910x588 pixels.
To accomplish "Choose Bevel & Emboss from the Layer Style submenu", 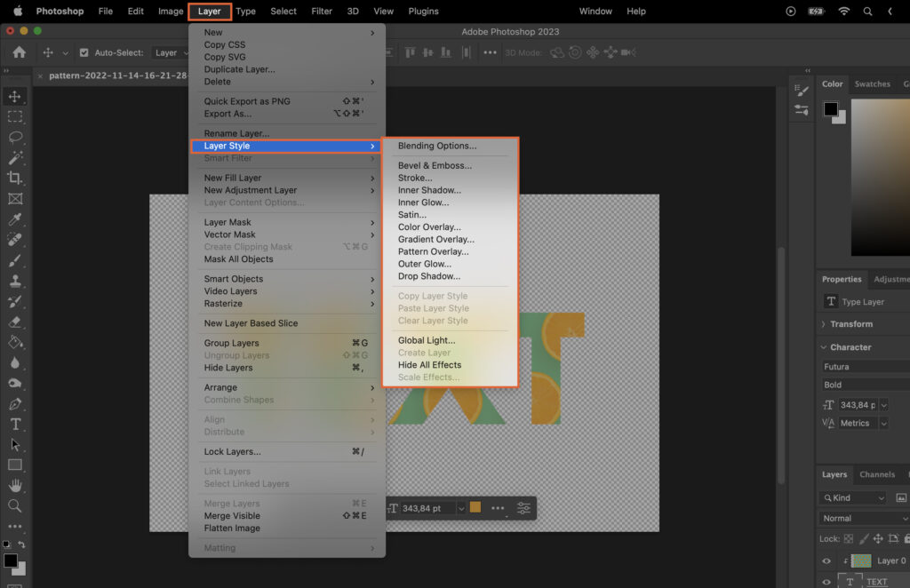I will 435,165.
